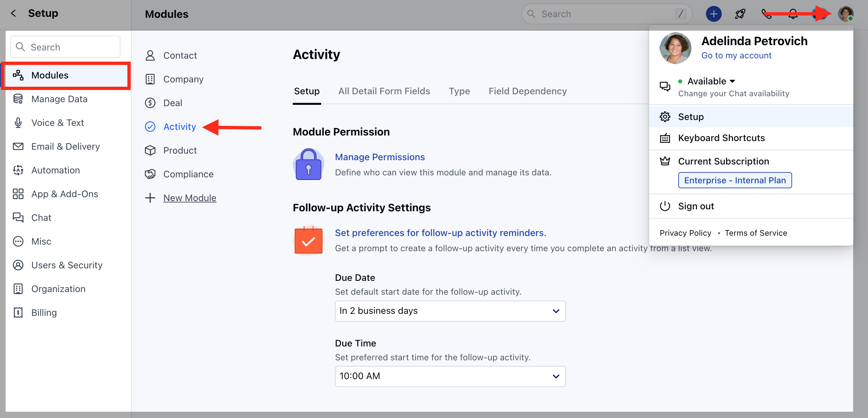
Task: Open the Due Date dropdown
Action: pyautogui.click(x=450, y=311)
